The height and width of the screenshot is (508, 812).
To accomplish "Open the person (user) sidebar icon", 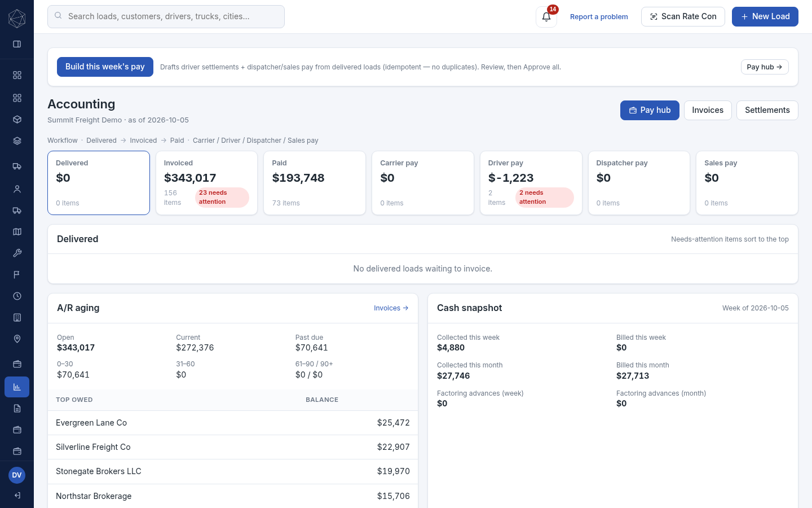I will [x=17, y=189].
